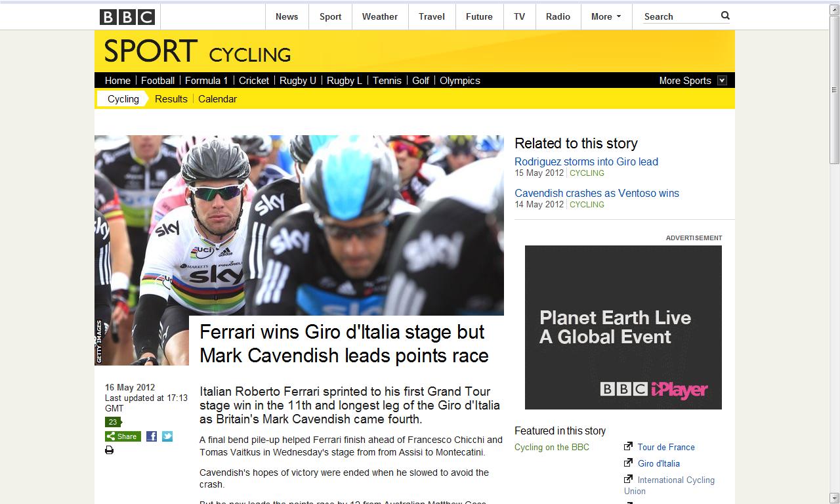840x504 pixels.
Task: Expand the More dropdown in top navigation
Action: pyautogui.click(x=605, y=17)
